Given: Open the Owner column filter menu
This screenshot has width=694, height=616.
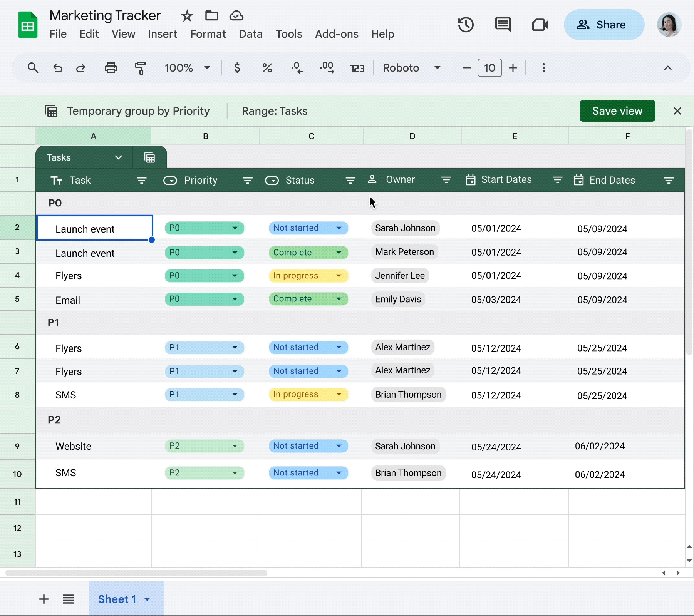Looking at the screenshot, I should 446,180.
